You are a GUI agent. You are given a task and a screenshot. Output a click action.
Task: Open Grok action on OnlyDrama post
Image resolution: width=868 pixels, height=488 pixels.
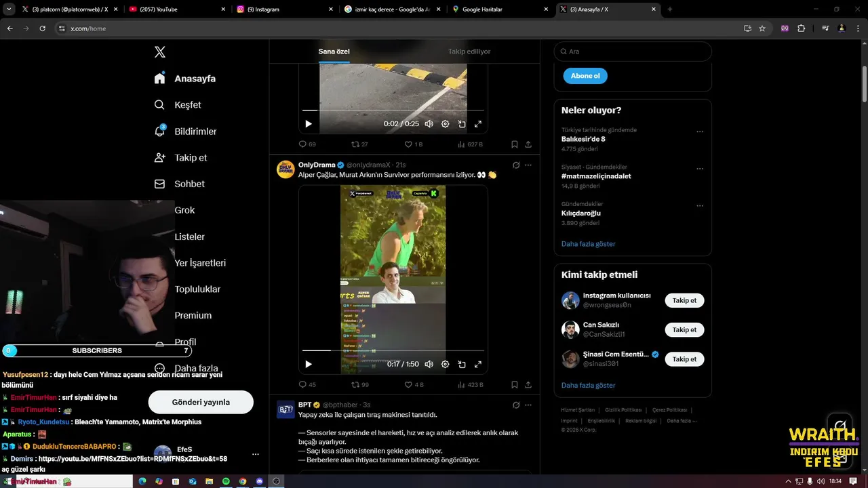tap(516, 165)
